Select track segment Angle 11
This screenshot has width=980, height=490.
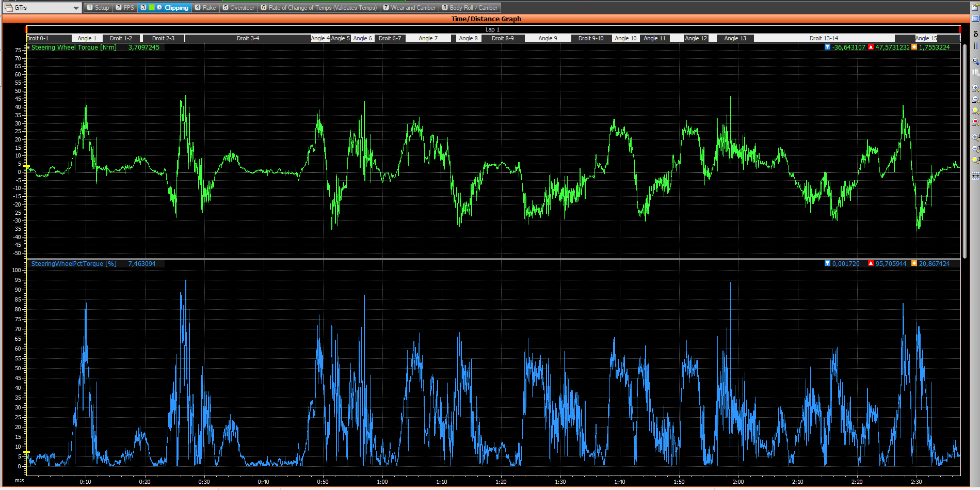pos(655,38)
